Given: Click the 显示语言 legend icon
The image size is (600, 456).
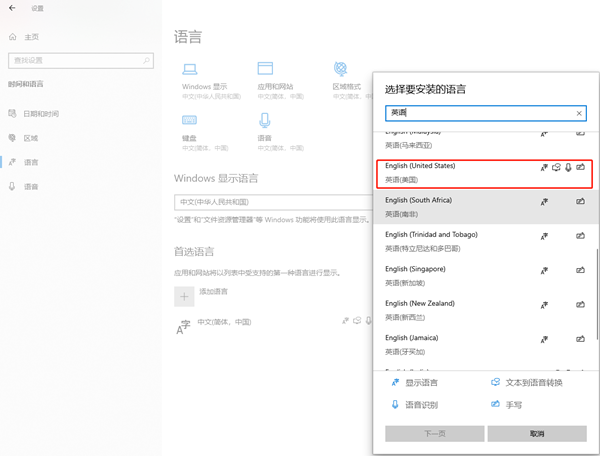Looking at the screenshot, I should click(x=395, y=382).
